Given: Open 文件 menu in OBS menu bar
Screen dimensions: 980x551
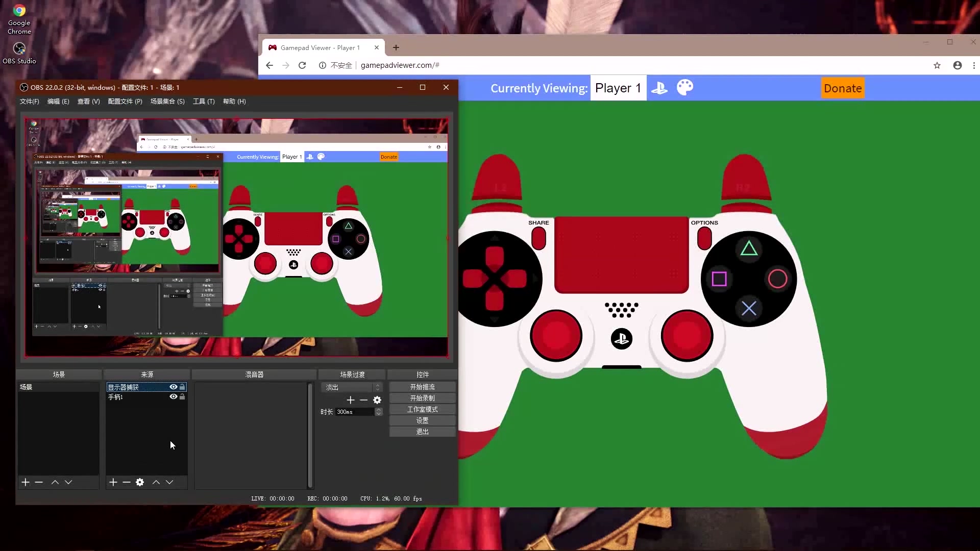Looking at the screenshot, I should tap(30, 101).
